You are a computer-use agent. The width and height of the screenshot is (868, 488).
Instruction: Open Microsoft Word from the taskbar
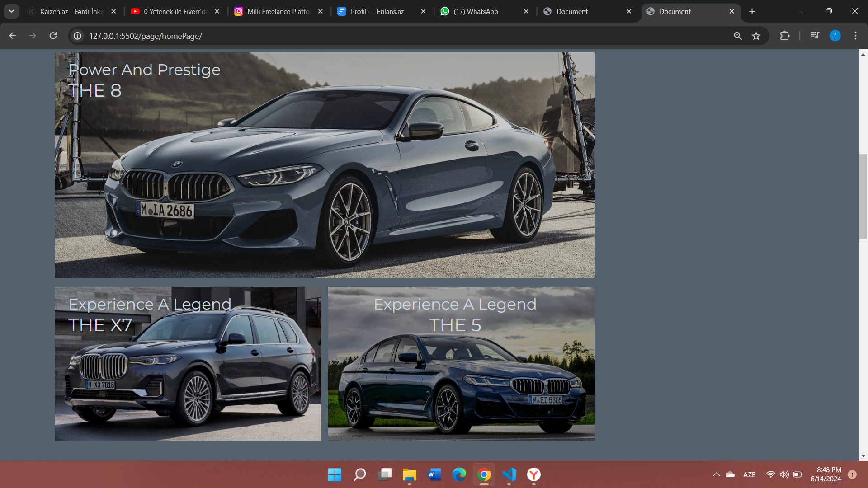pyautogui.click(x=434, y=474)
